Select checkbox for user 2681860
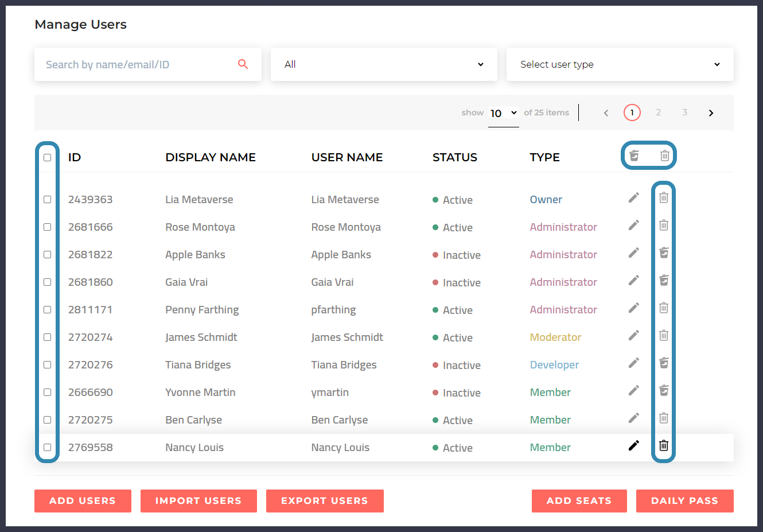The image size is (763, 532). (48, 282)
